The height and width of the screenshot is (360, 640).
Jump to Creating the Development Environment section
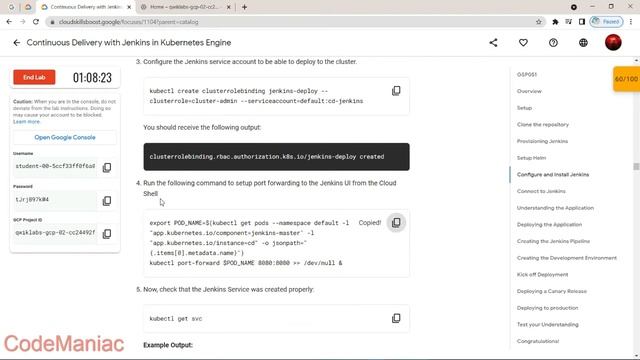[567, 258]
